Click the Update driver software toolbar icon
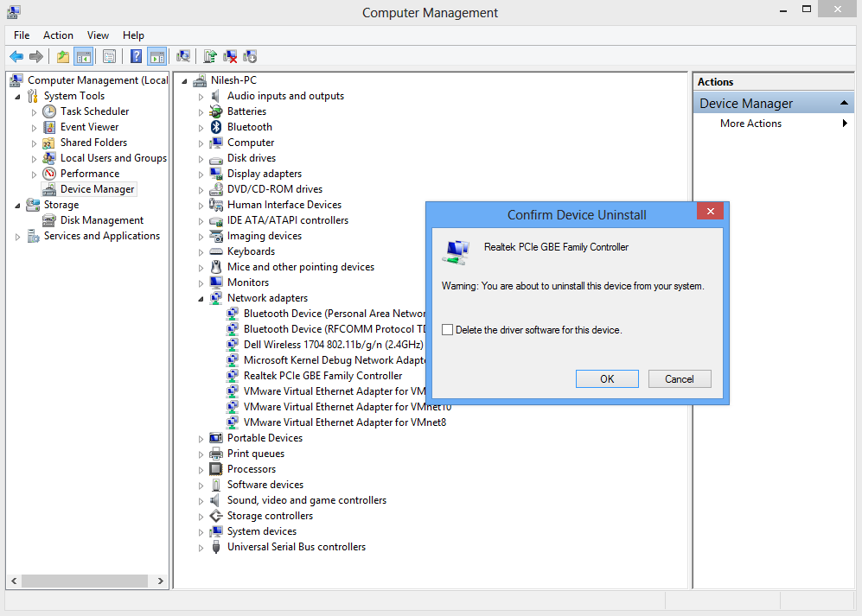The image size is (862, 616). pos(210,56)
